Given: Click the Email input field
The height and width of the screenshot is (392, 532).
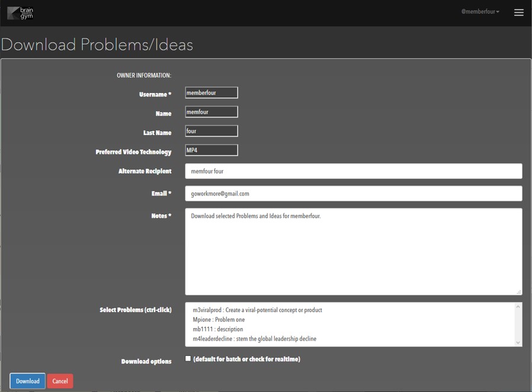Looking at the screenshot, I should tap(354, 194).
